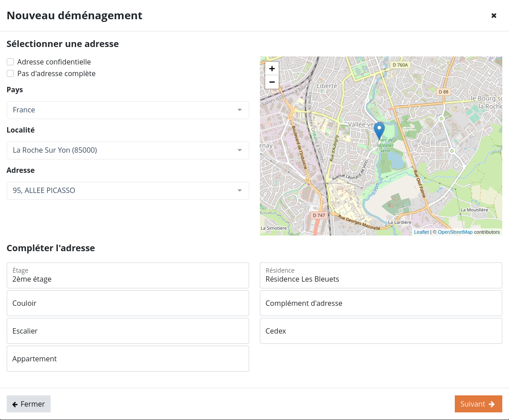Click the Appartement input field
The width and height of the screenshot is (509, 420).
tap(128, 359)
